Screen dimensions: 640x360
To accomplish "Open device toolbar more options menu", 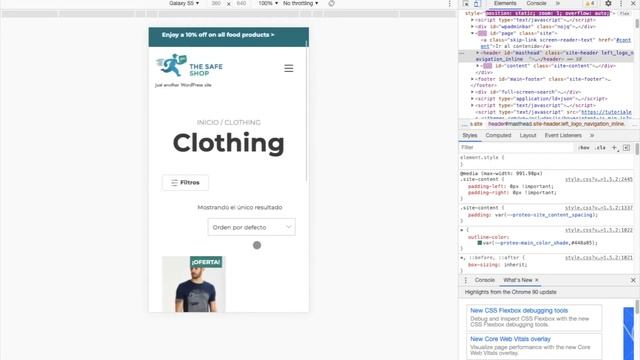I will [450, 4].
